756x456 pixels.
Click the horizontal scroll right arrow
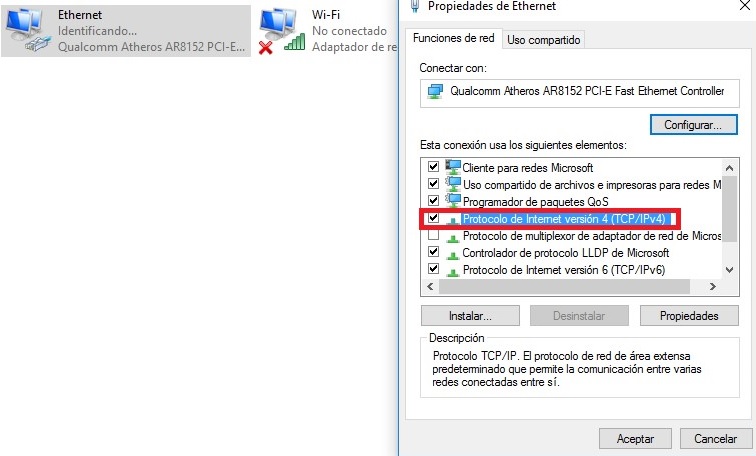(x=713, y=286)
